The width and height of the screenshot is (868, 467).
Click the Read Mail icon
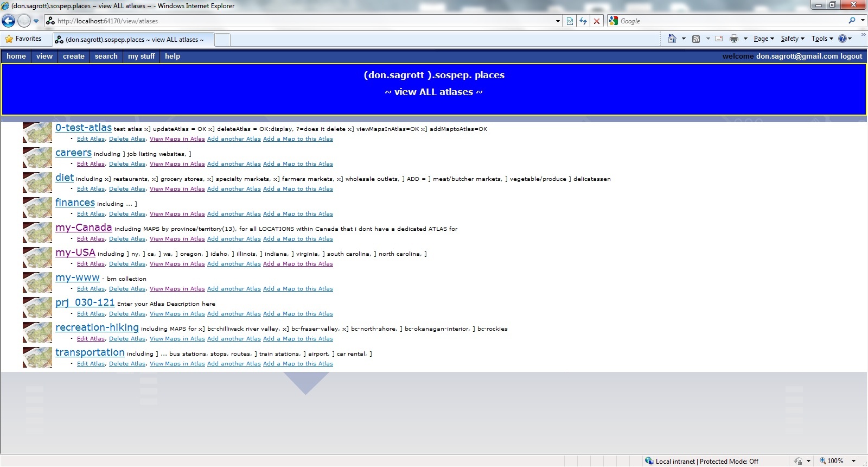click(719, 39)
